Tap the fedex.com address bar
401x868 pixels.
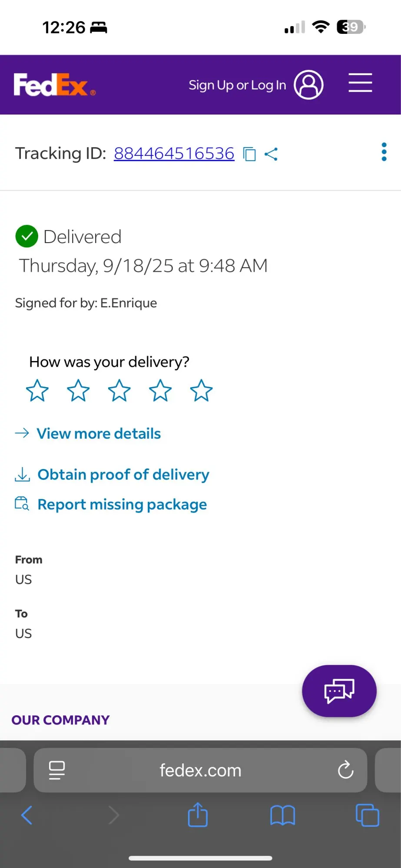200,770
